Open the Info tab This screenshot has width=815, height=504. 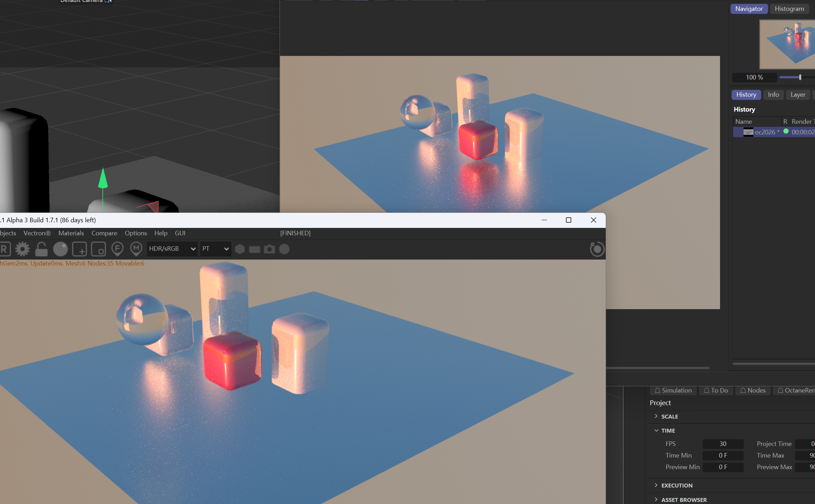pyautogui.click(x=773, y=95)
